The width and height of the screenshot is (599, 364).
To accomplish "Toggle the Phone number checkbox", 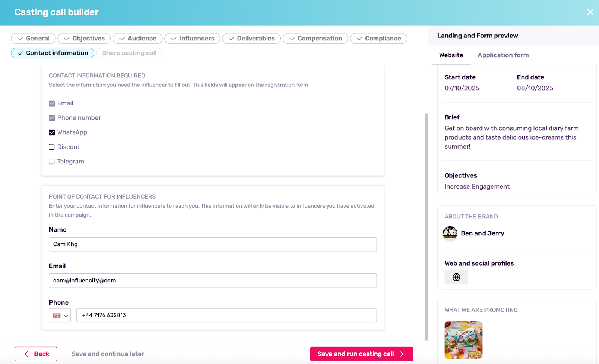I will [x=52, y=118].
